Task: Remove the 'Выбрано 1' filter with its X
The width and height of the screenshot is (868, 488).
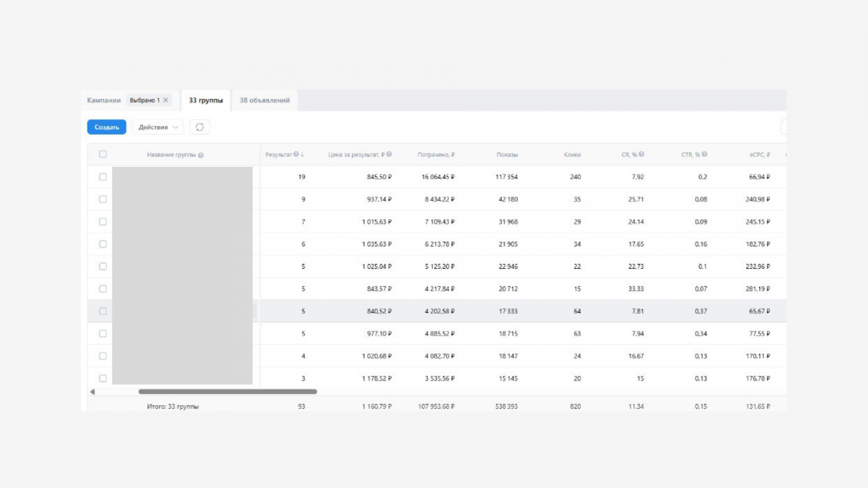Action: tap(165, 100)
